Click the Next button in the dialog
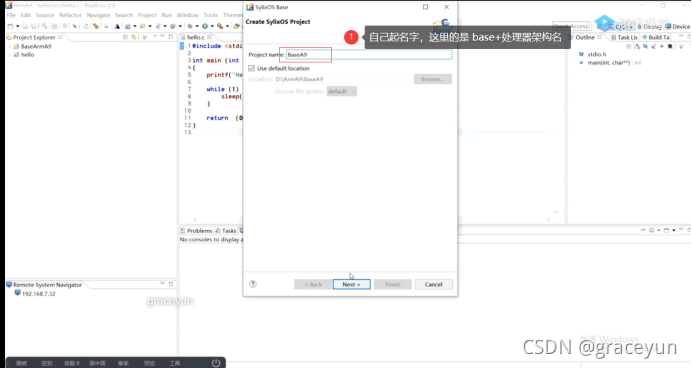 point(351,284)
